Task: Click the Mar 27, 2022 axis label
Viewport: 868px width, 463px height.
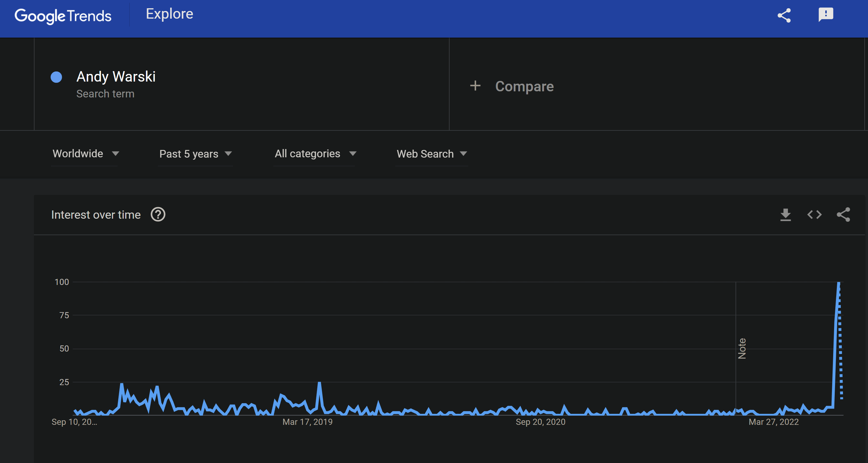Action: [773, 422]
